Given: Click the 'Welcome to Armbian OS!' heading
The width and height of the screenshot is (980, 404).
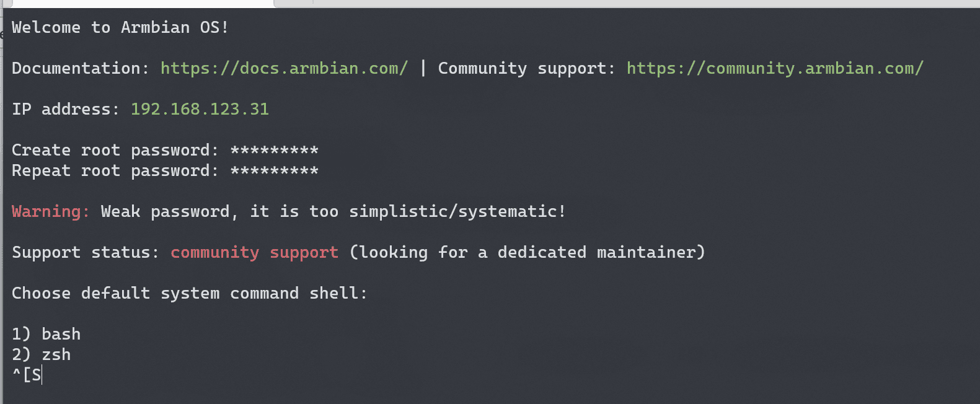Looking at the screenshot, I should (x=120, y=27).
